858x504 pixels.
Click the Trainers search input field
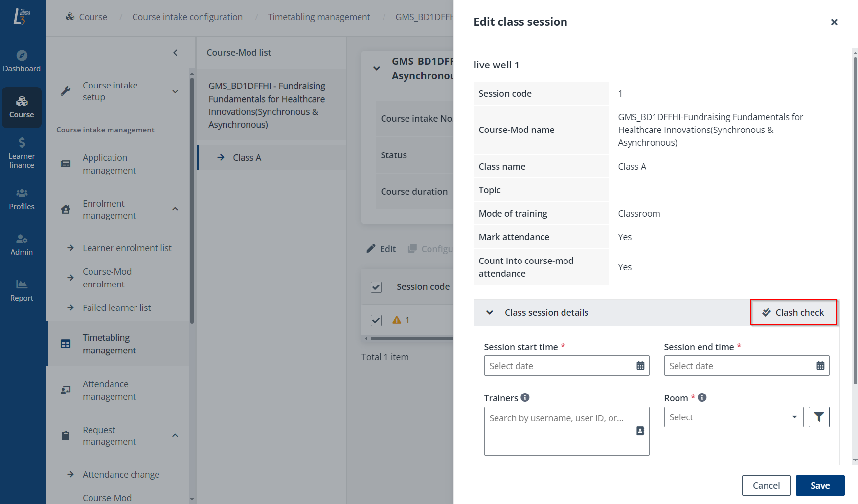558,418
